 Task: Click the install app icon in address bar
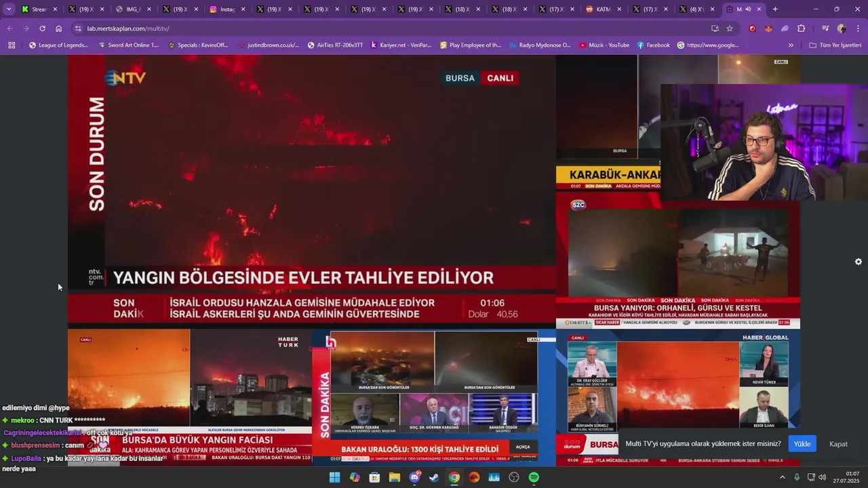click(715, 28)
